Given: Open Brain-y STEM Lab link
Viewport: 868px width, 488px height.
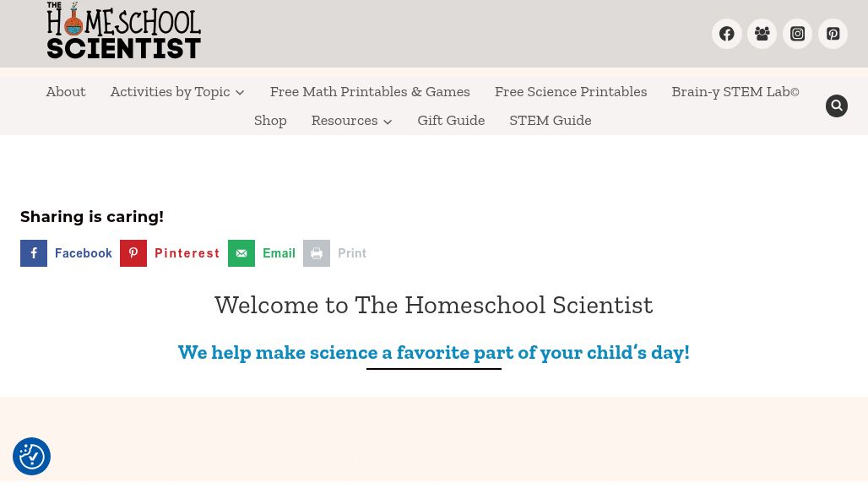Looking at the screenshot, I should 735,91.
